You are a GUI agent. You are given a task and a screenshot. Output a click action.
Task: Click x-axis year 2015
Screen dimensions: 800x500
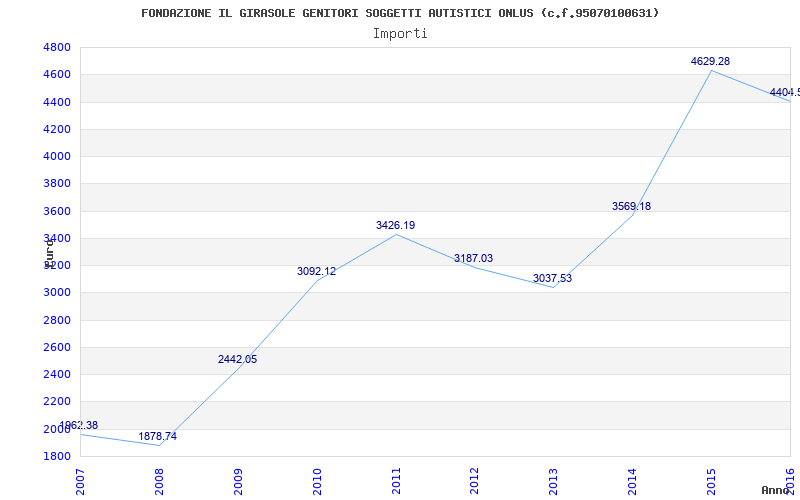(711, 482)
